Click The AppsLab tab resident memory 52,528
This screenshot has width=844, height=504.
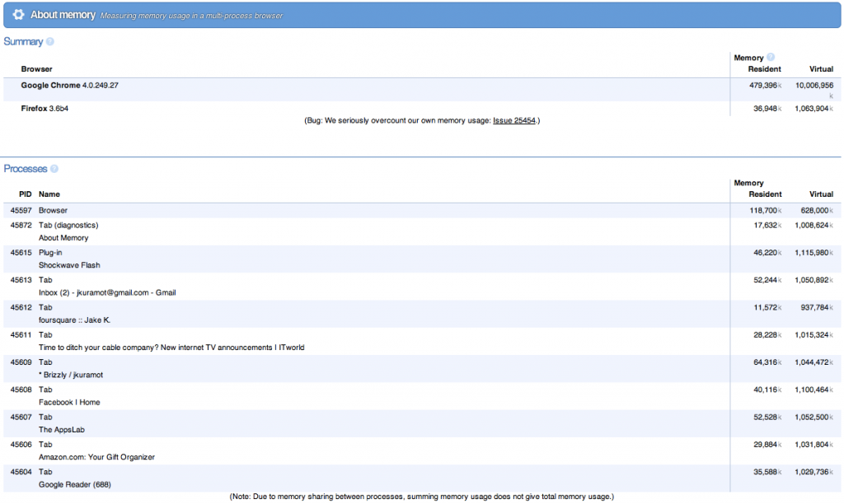765,417
